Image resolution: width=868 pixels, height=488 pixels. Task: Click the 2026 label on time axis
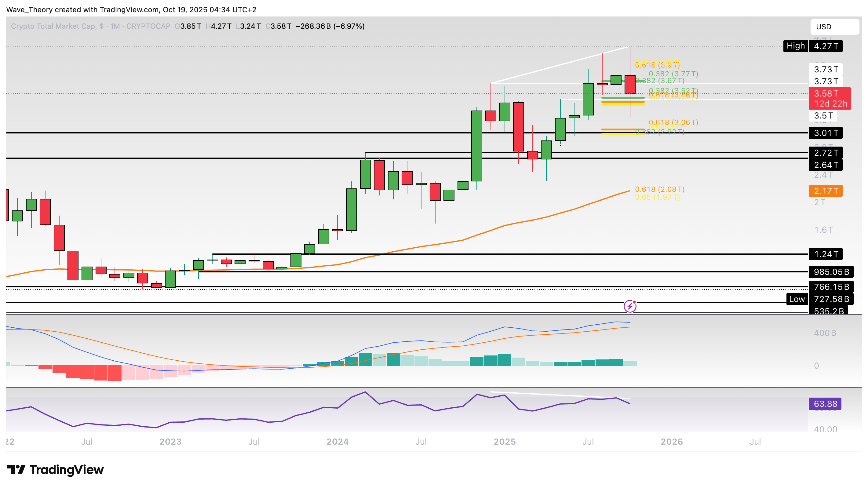tap(672, 442)
